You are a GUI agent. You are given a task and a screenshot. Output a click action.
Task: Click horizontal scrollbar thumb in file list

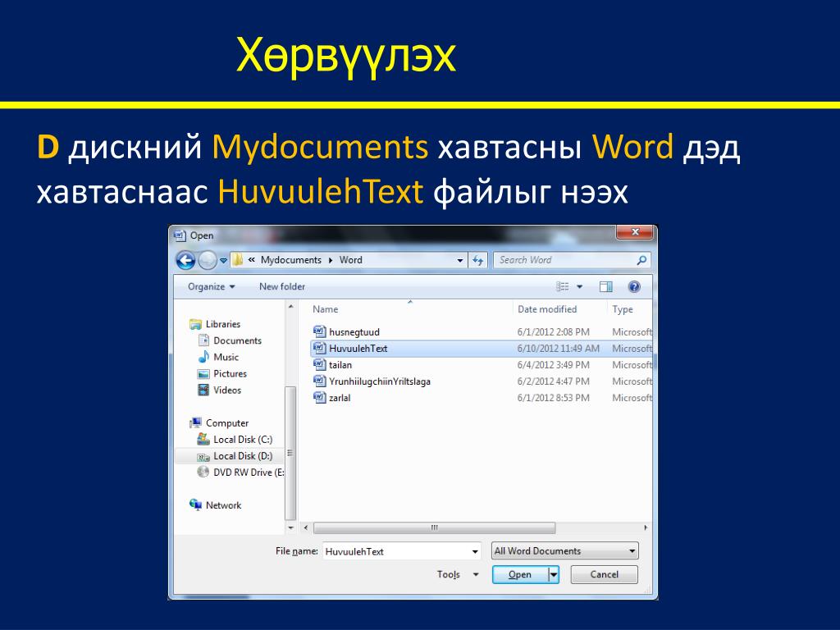pos(435,528)
